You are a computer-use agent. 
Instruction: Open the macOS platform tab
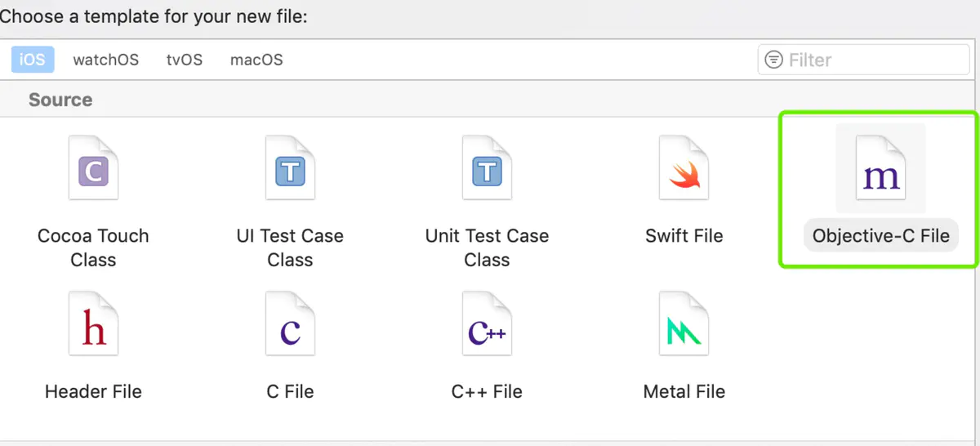[256, 60]
